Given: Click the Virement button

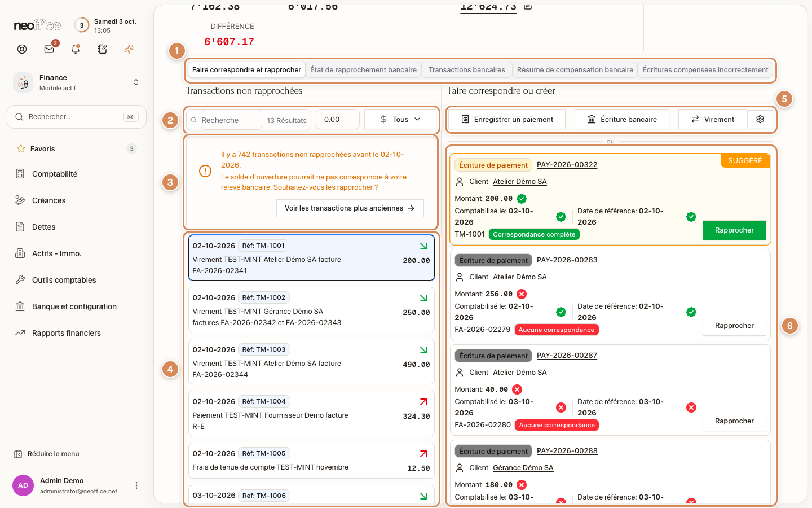Looking at the screenshot, I should click(x=713, y=119).
